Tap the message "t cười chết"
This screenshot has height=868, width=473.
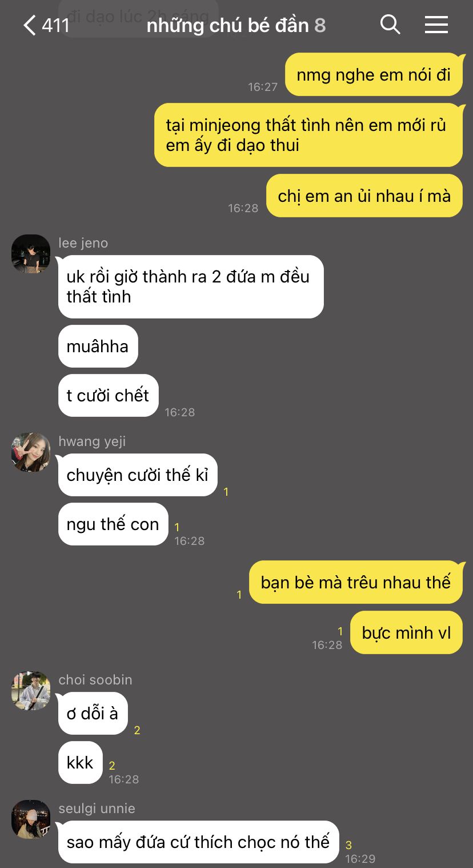pos(109,396)
